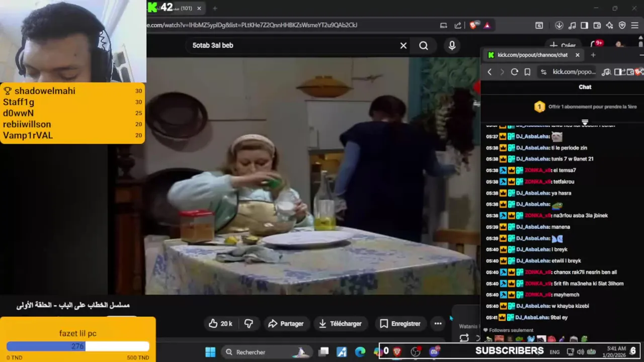
Task: Open the main browser hamburger menu
Action: pos(635,25)
